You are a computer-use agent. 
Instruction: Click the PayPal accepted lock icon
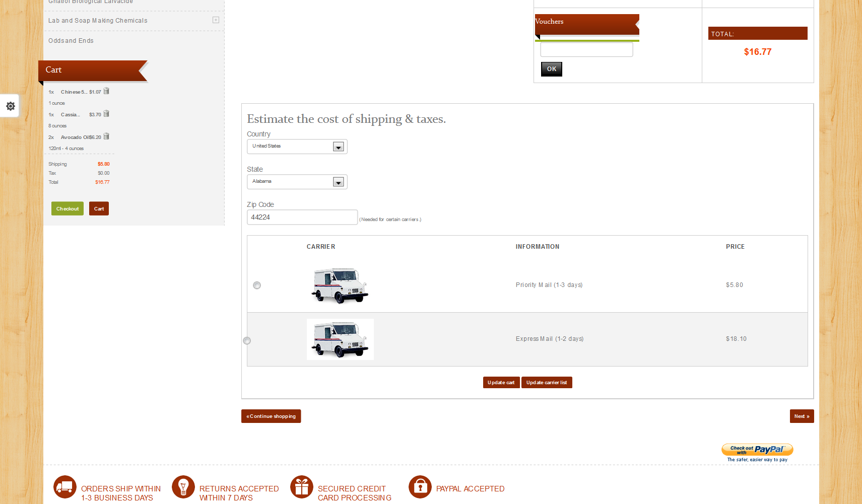(x=420, y=487)
